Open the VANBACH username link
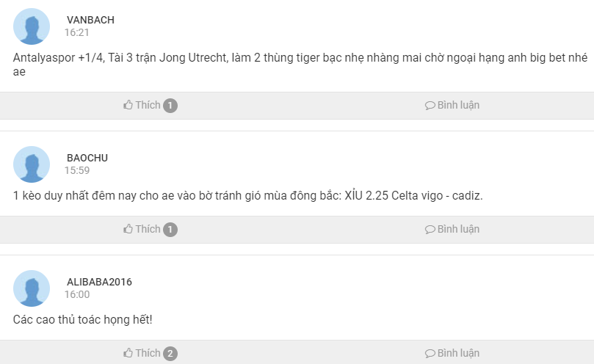This screenshot has width=594, height=364. [90, 20]
